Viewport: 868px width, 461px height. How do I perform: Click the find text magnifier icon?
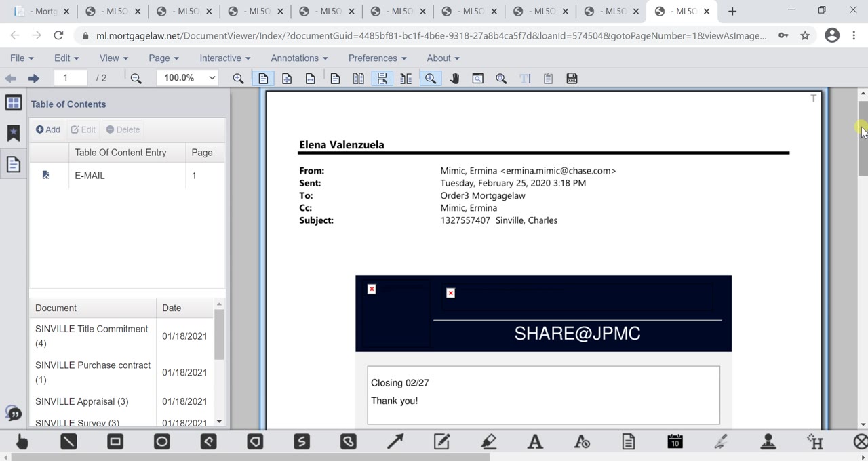[501, 79]
